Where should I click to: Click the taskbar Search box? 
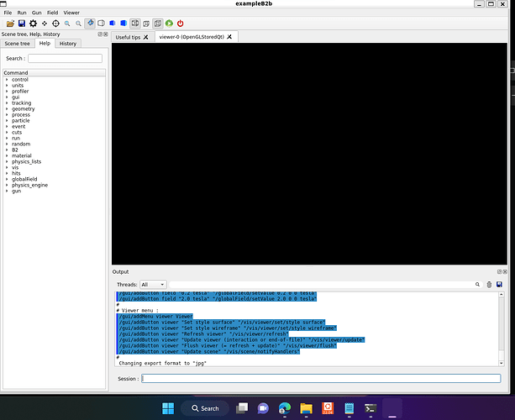coord(205,408)
